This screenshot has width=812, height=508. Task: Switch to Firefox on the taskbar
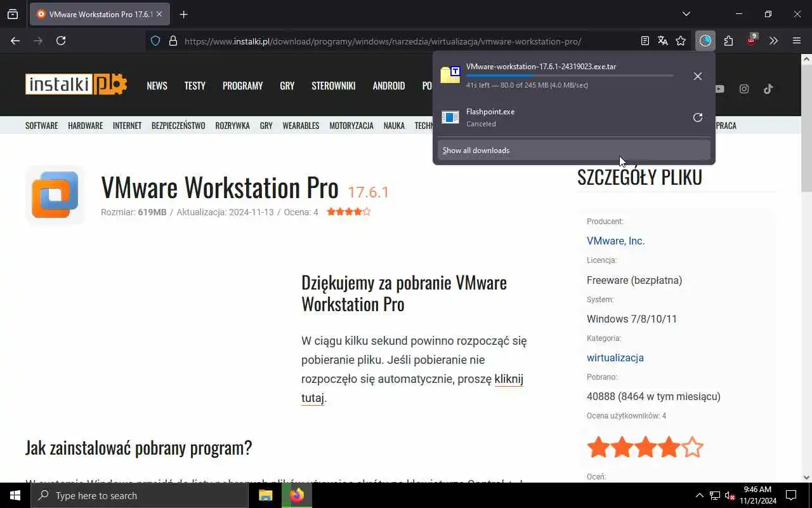click(297, 495)
